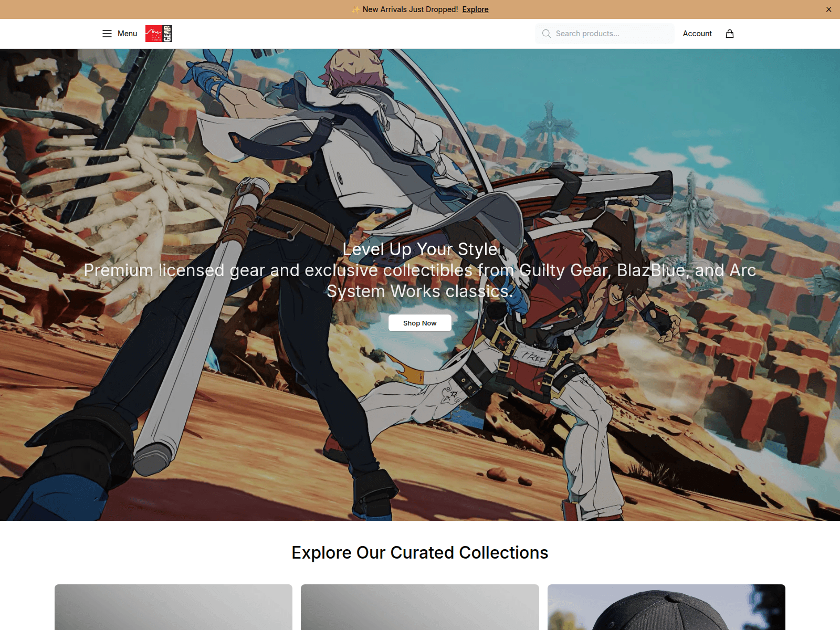The width and height of the screenshot is (840, 630).
Task: Open the Account link
Action: pyautogui.click(x=697, y=34)
